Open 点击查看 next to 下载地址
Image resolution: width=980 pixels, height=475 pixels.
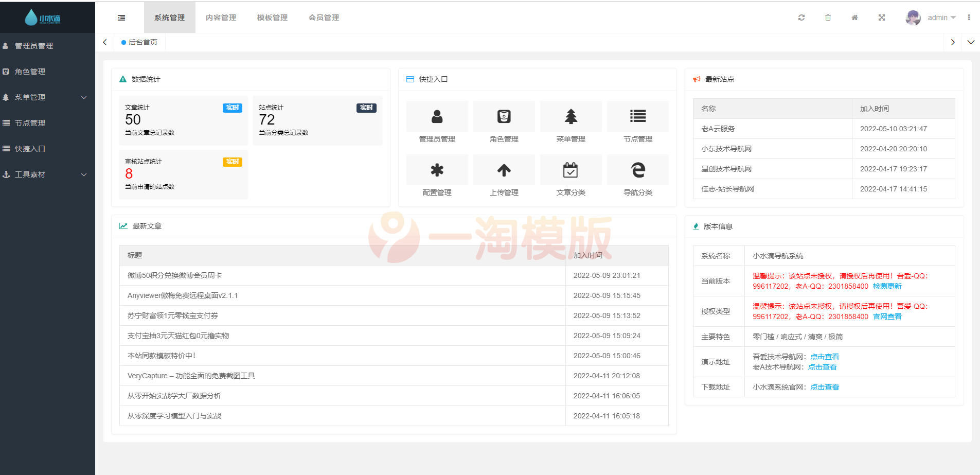coord(824,386)
